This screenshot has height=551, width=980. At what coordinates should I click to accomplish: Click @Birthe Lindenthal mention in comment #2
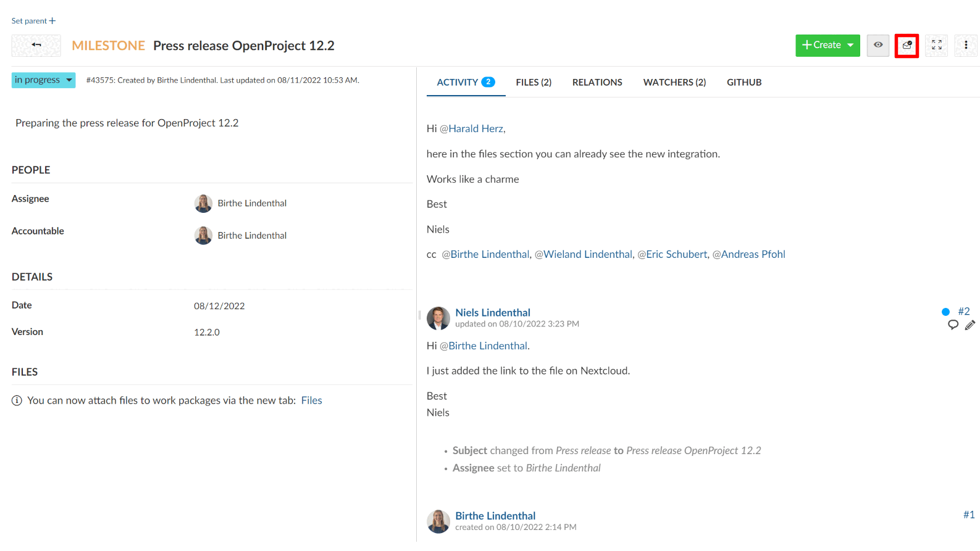[x=484, y=346]
